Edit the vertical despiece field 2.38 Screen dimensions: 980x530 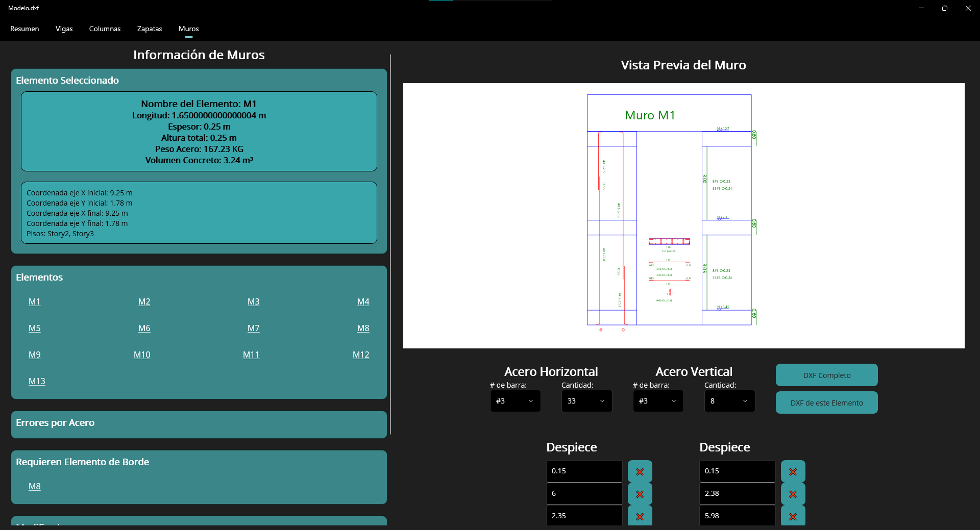click(x=737, y=494)
